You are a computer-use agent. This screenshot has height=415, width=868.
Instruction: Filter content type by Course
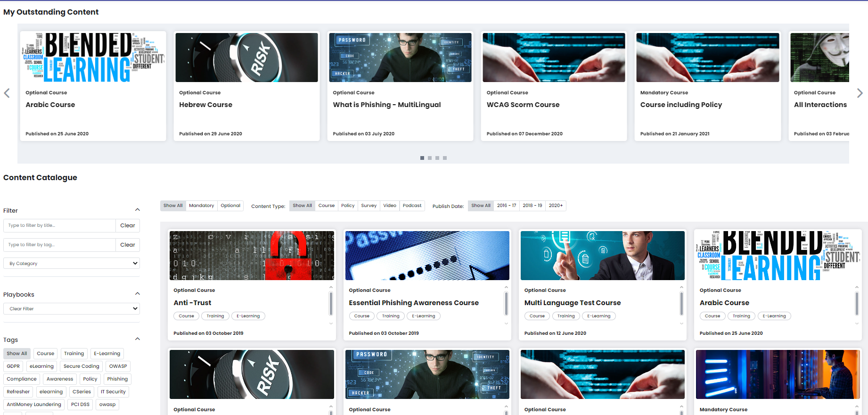[x=327, y=206]
